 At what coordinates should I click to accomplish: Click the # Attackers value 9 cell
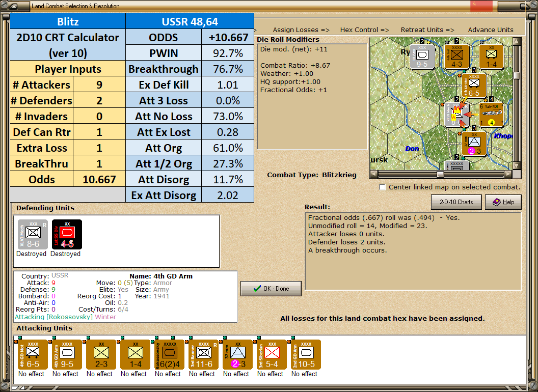(x=99, y=85)
